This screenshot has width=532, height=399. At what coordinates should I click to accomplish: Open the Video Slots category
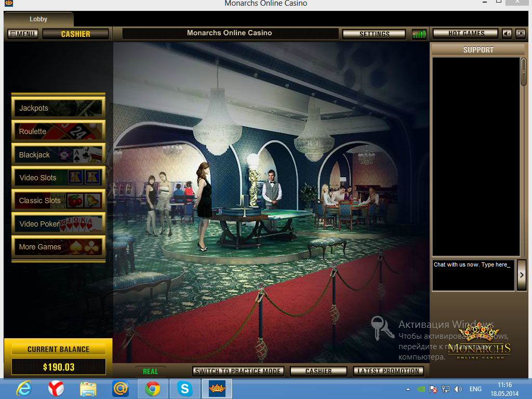pyautogui.click(x=58, y=178)
